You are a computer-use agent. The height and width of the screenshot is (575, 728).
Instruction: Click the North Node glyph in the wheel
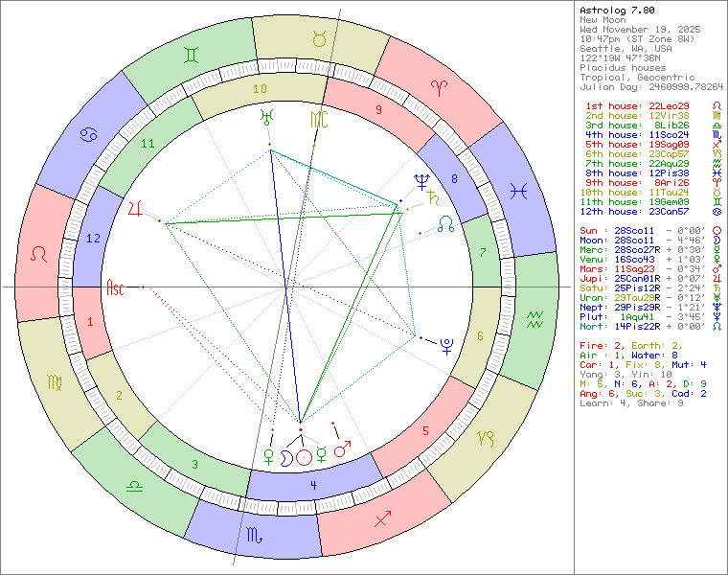click(x=446, y=226)
